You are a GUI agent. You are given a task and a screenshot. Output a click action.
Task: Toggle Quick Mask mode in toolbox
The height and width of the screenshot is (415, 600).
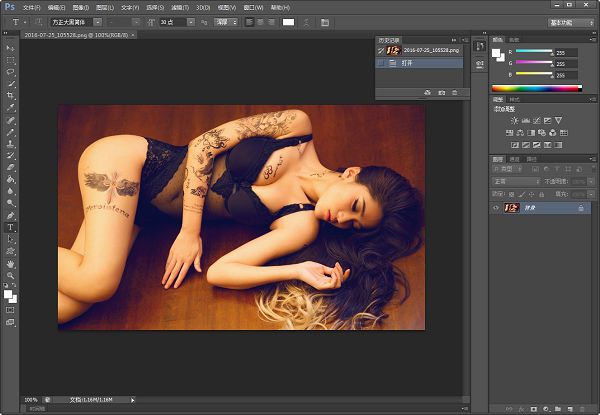[10, 310]
